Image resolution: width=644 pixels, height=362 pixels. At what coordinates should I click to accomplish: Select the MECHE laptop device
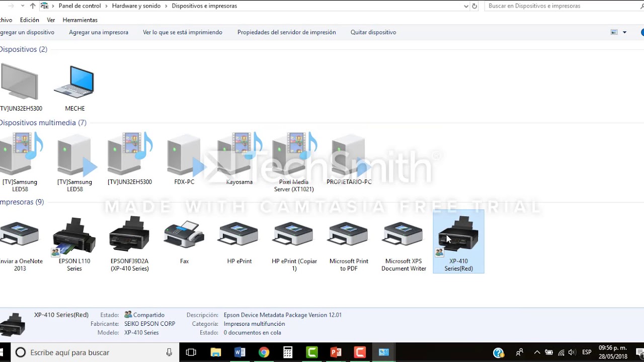pyautogui.click(x=74, y=88)
